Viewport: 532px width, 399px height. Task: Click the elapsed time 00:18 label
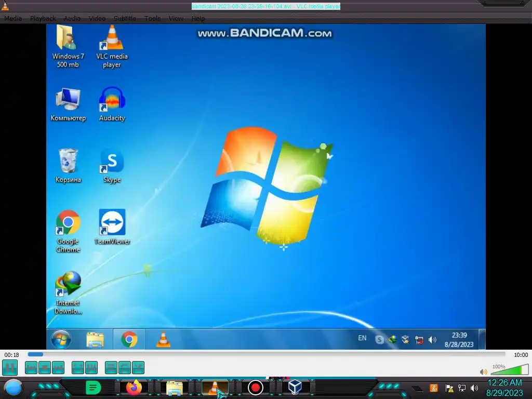11,355
